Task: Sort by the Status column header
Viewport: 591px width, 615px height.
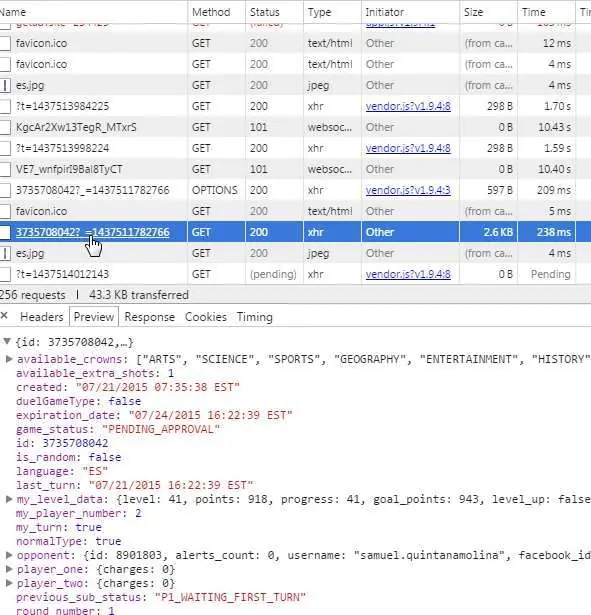Action: point(274,12)
